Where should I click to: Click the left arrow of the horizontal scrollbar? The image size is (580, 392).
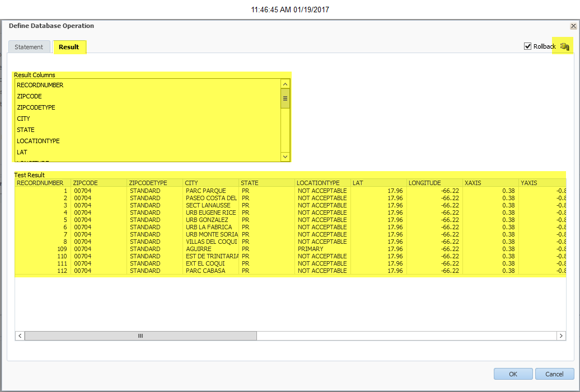[20, 336]
